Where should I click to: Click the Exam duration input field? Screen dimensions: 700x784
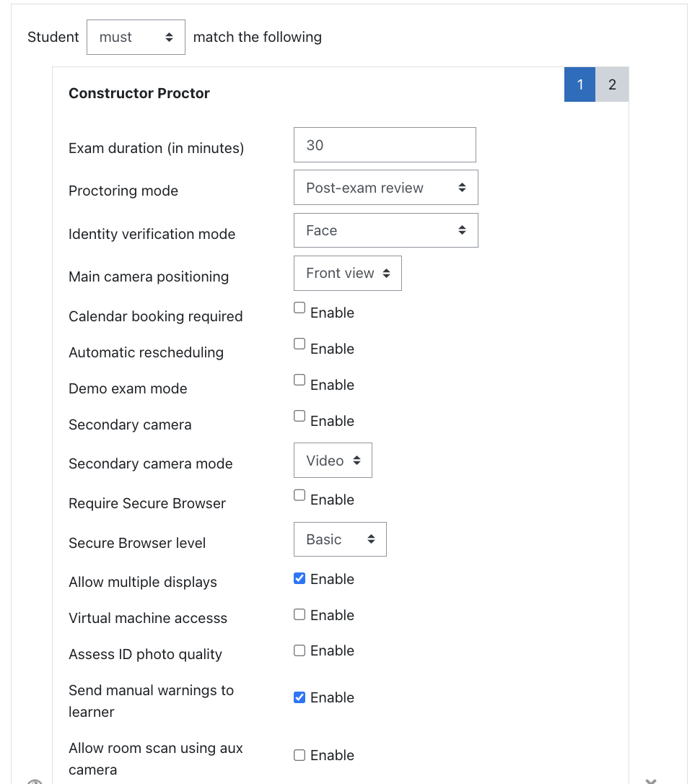click(x=385, y=145)
